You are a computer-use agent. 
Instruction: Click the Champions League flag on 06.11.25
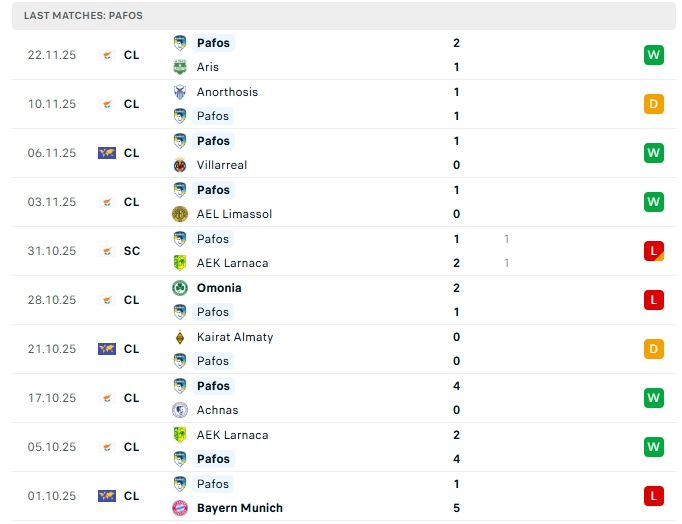coord(107,153)
